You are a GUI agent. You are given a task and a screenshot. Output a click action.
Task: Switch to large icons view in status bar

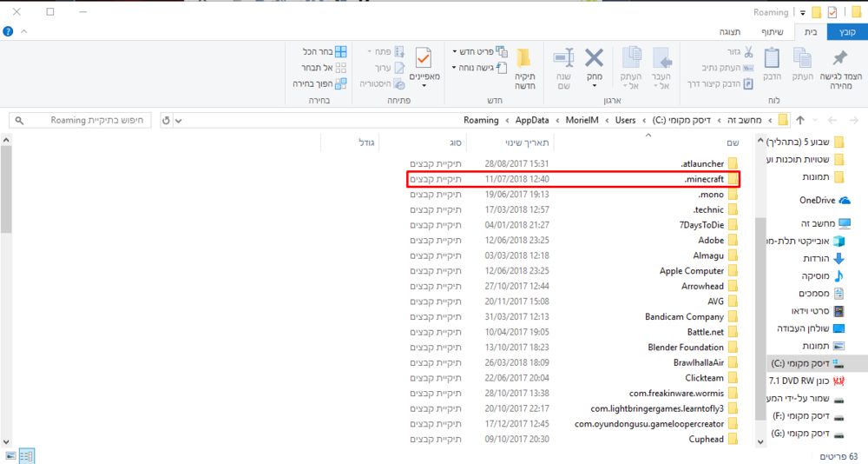tap(11, 456)
